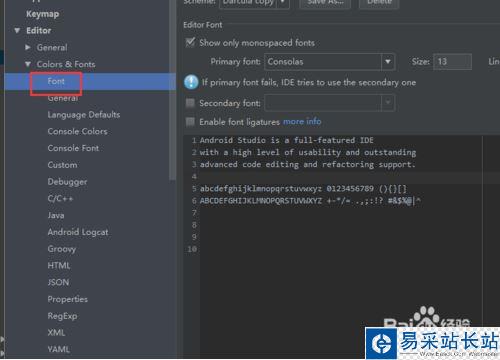Viewport: 500px width, 360px height.
Task: Select XML color settings
Action: point(56,333)
